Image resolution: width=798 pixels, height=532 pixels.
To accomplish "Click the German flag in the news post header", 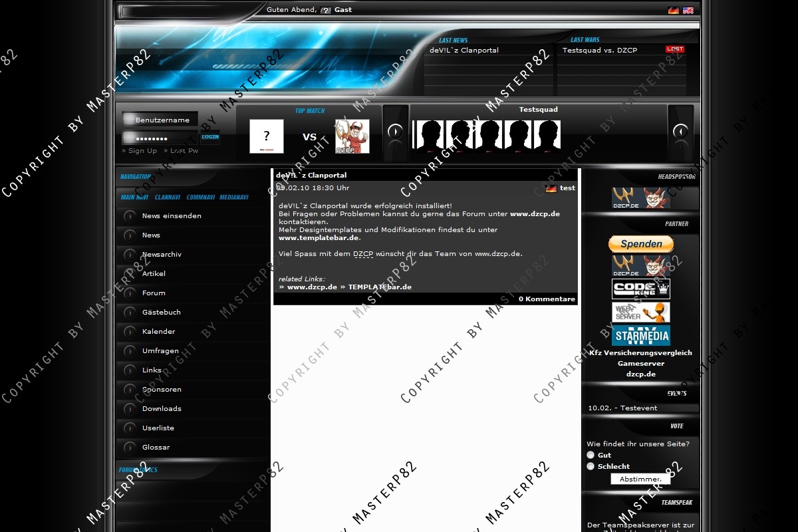I will (551, 188).
